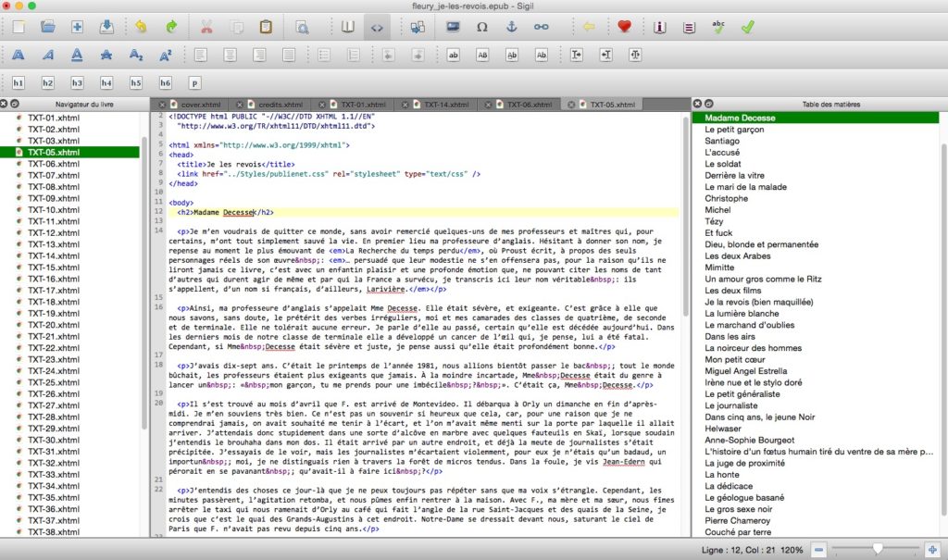Viewport: 948px width, 560px height.
Task: Apply underline formatting
Action: pyautogui.click(x=77, y=55)
